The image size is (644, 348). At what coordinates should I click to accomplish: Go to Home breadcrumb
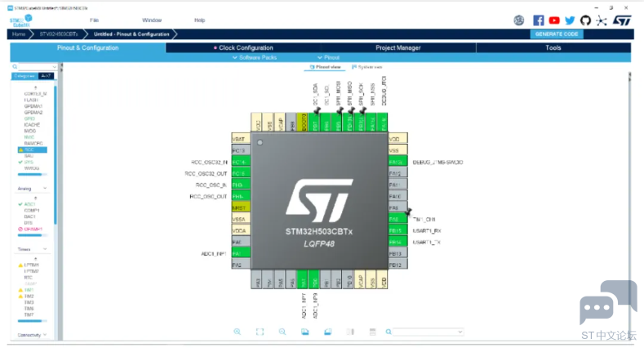coord(19,34)
